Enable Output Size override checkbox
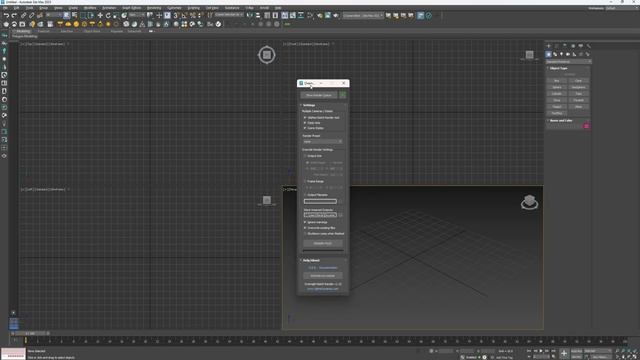640x360 pixels. (305, 156)
